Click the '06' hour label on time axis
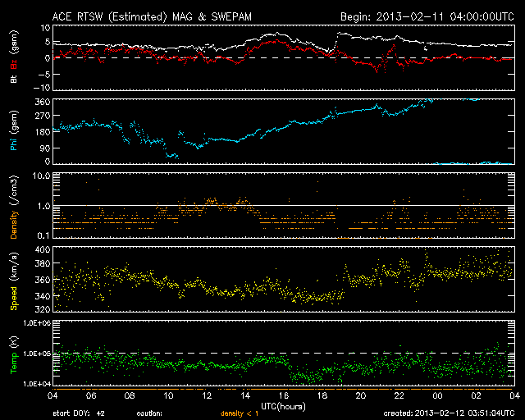 (91, 396)
